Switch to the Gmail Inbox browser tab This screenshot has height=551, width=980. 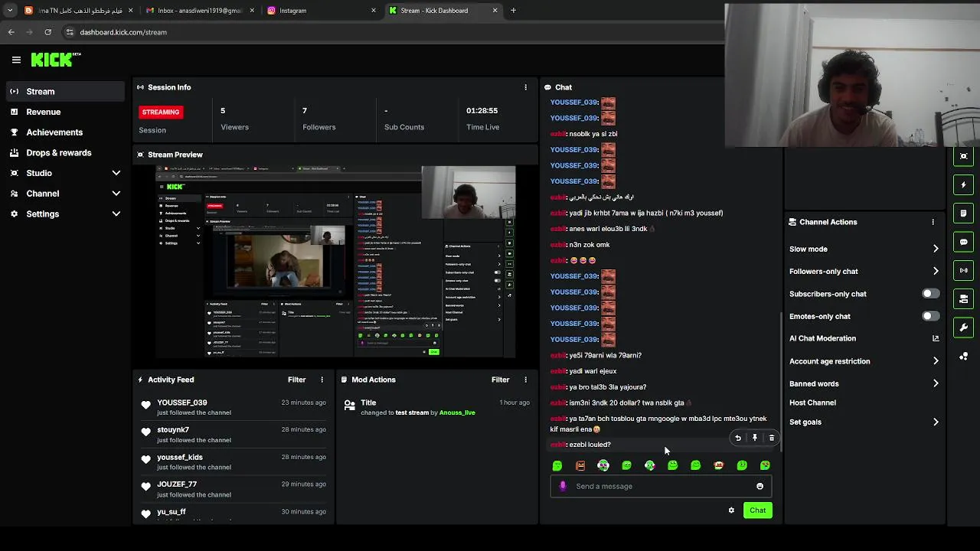[x=199, y=11]
